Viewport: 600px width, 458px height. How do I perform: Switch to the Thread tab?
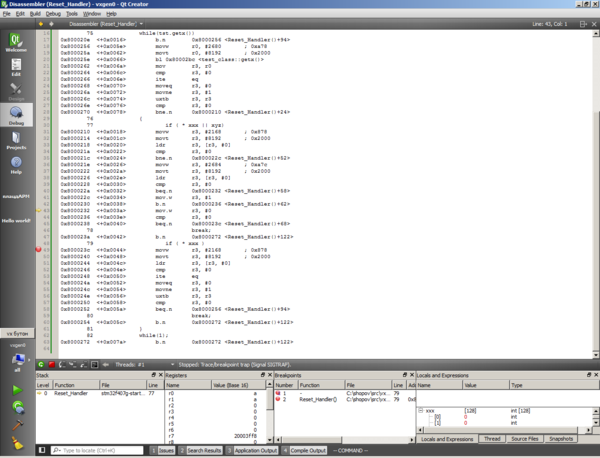click(492, 439)
